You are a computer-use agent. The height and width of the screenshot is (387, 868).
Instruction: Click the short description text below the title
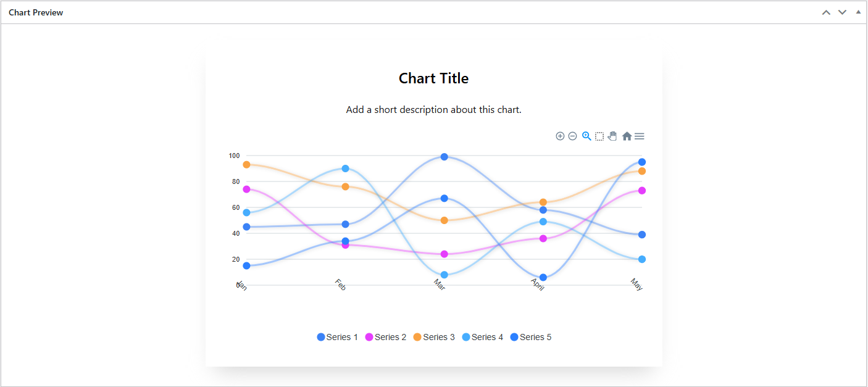pos(433,109)
